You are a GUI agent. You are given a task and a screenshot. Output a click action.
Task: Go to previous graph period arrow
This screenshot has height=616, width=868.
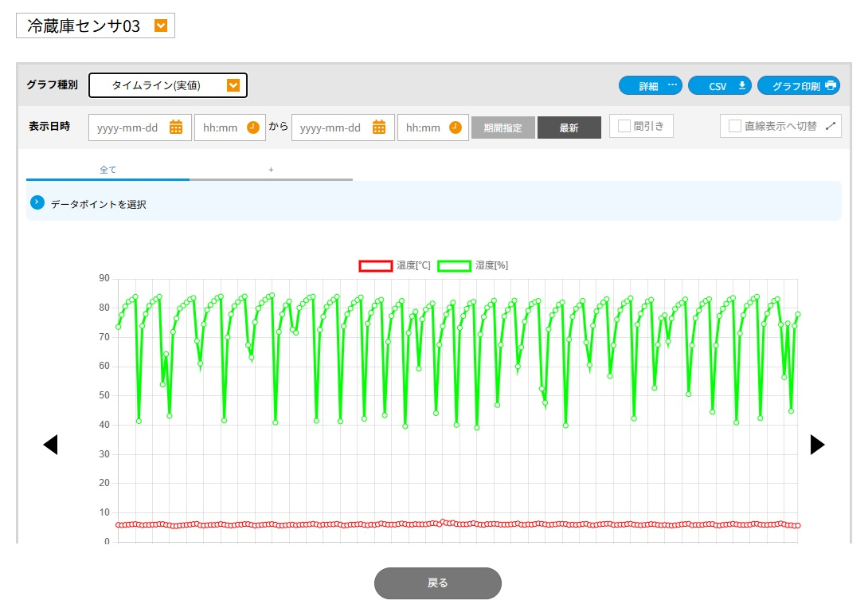click(x=50, y=445)
